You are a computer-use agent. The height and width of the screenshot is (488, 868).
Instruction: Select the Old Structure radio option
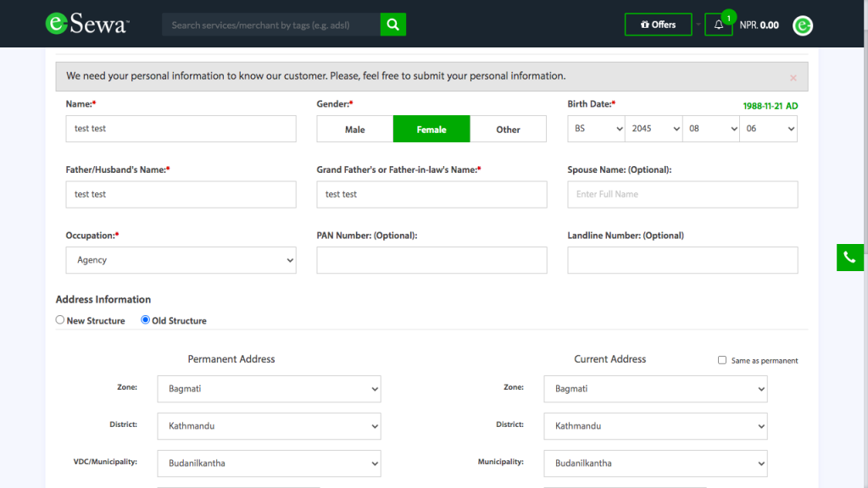click(146, 320)
